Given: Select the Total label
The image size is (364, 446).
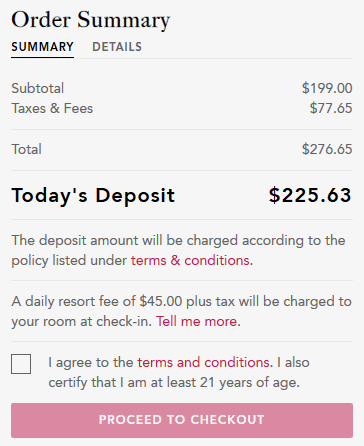Looking at the screenshot, I should [27, 149].
